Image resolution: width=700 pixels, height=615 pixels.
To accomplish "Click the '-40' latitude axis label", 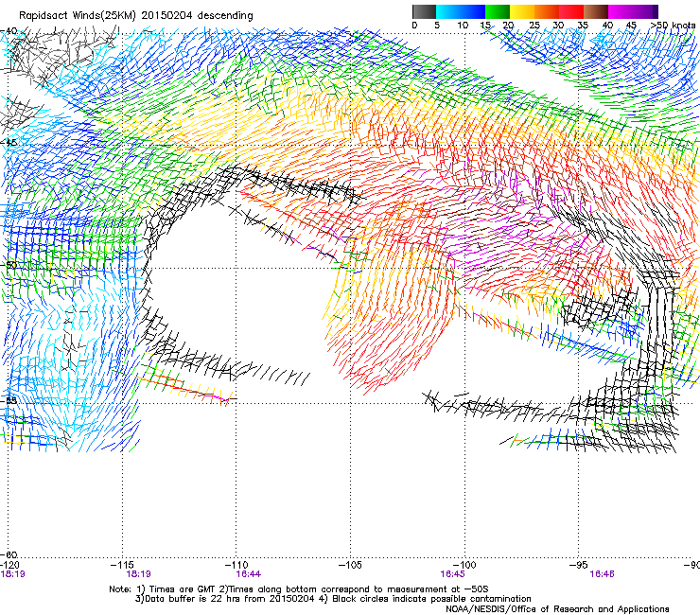I will pos(9,31).
